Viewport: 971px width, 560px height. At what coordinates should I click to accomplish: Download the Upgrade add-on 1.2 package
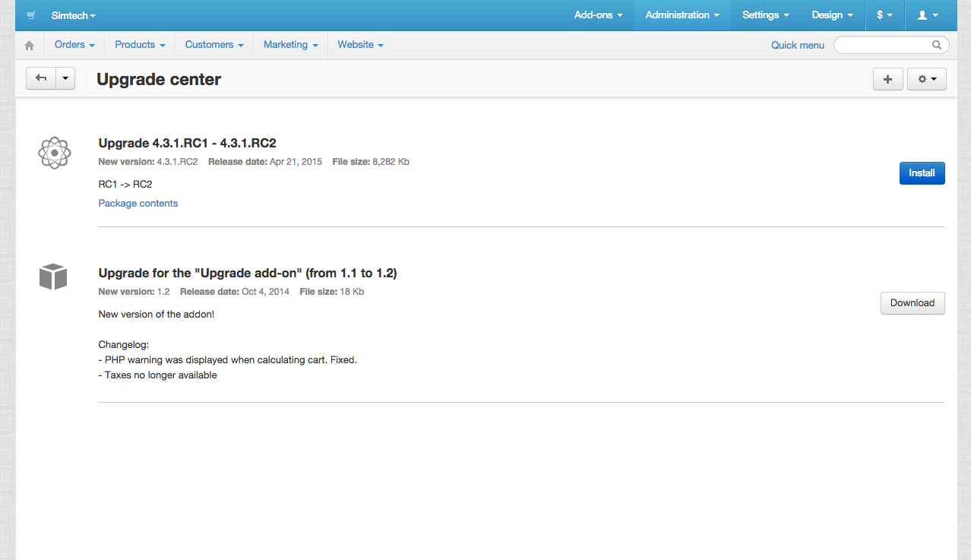pos(912,303)
